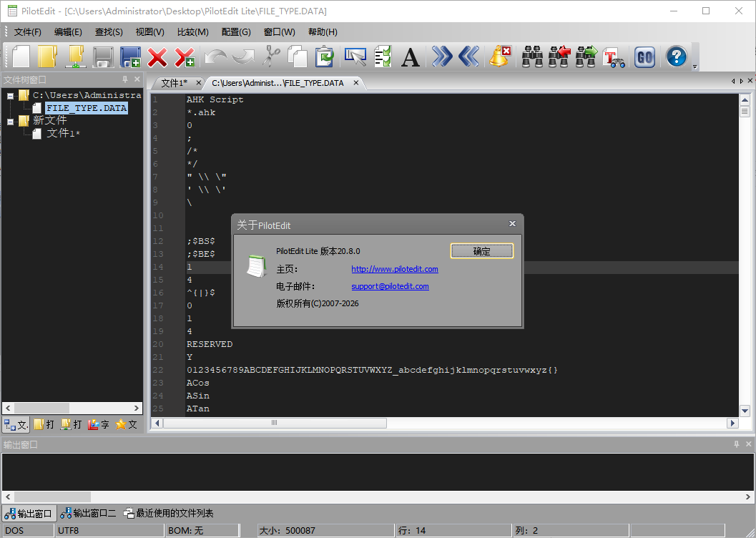This screenshot has height=538, width=756.
Task: Click the find in files T binoculars icon
Action: (614, 57)
